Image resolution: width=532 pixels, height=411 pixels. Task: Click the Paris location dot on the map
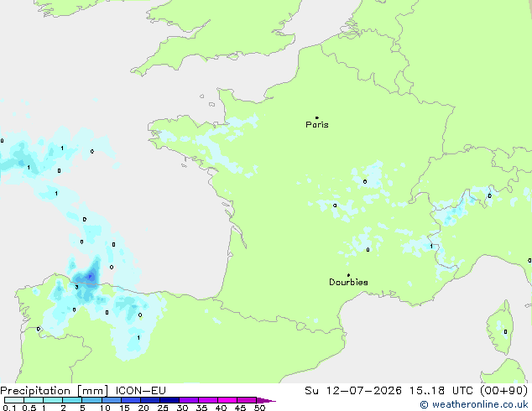[x=317, y=117]
